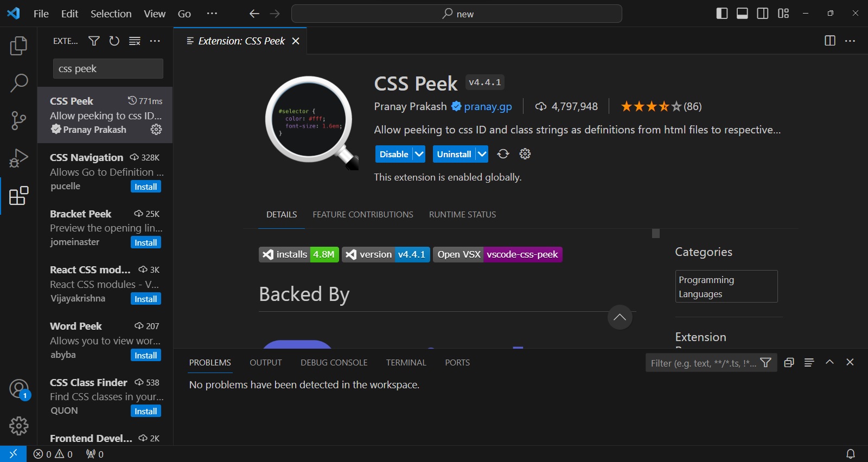Click the Disable button
Viewport: 868px width, 462px height.
(x=394, y=154)
